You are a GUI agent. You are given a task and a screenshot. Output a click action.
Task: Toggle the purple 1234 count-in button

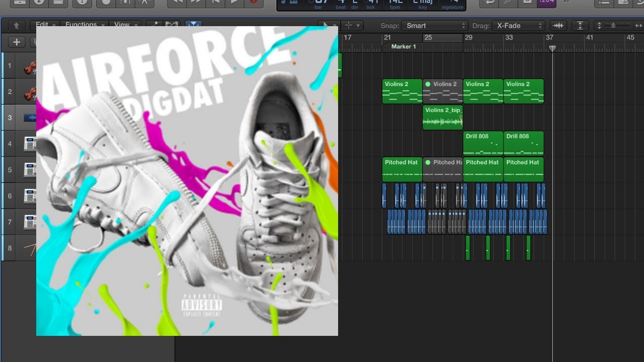tap(546, 3)
